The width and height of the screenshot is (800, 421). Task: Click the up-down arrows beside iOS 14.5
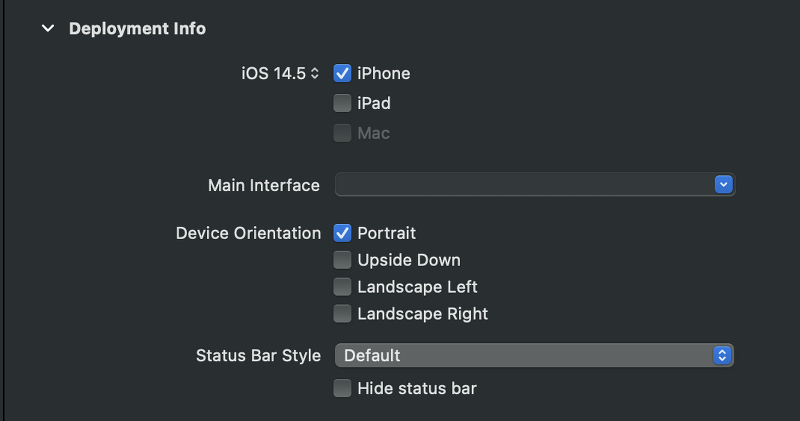click(x=315, y=73)
